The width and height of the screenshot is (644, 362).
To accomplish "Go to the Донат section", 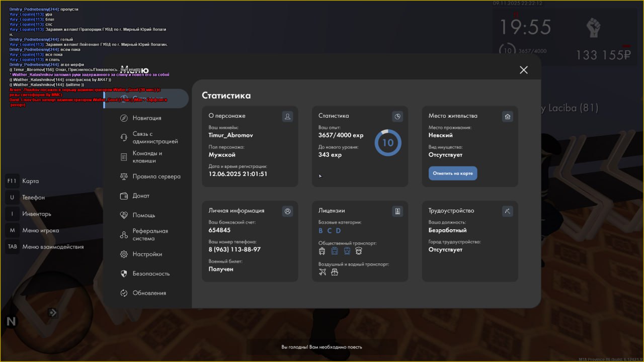I will pos(134,196).
